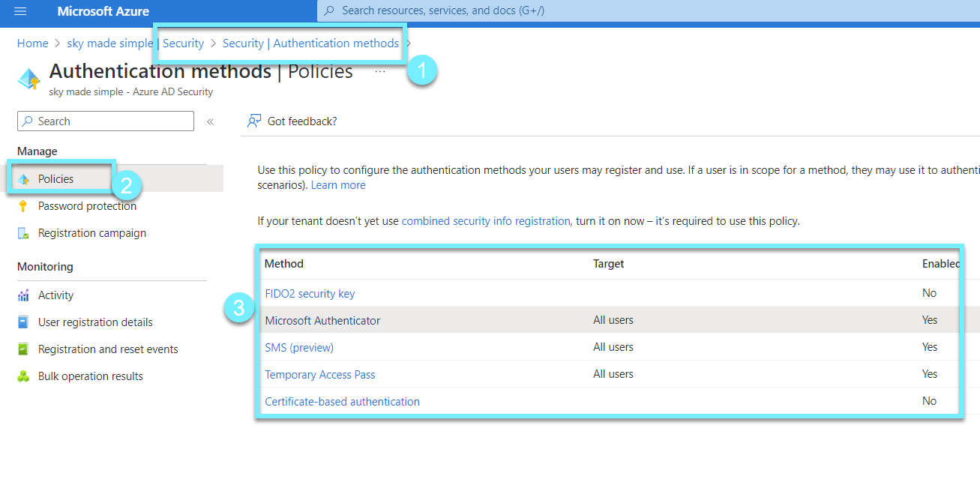This screenshot has height=488, width=980.
Task: Click the Target column header
Action: [x=609, y=264]
